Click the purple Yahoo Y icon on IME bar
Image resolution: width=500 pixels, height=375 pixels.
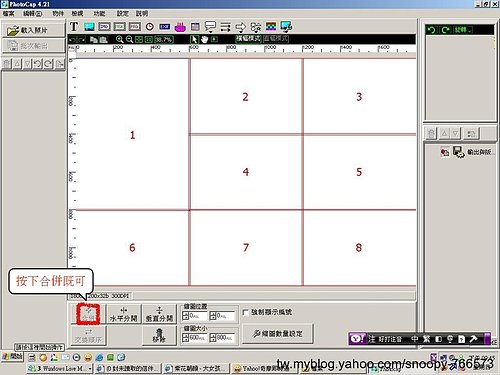tap(358, 339)
